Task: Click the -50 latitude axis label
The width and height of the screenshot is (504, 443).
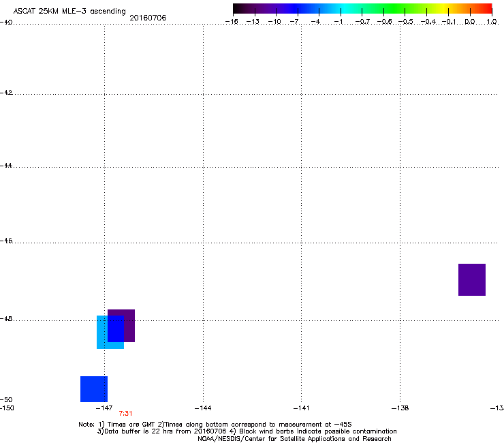Action: 6,400
